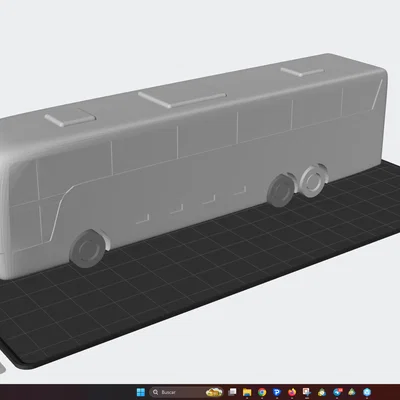Click the Buscar search box in taskbar
This screenshot has height=400, width=400.
point(186,392)
